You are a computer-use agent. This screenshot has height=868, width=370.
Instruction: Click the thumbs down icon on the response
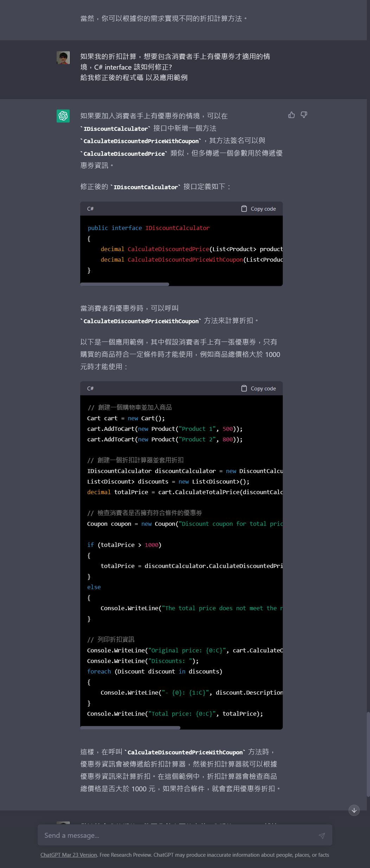[x=304, y=115]
